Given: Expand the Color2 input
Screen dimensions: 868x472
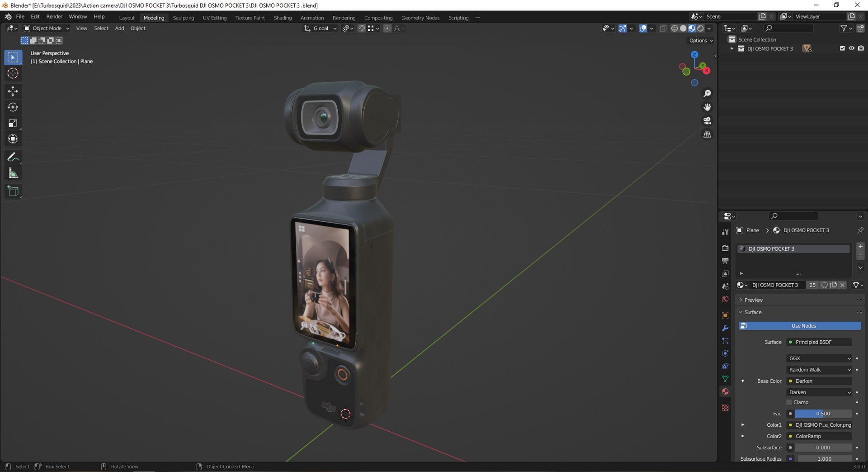Looking at the screenshot, I should click(x=743, y=436).
